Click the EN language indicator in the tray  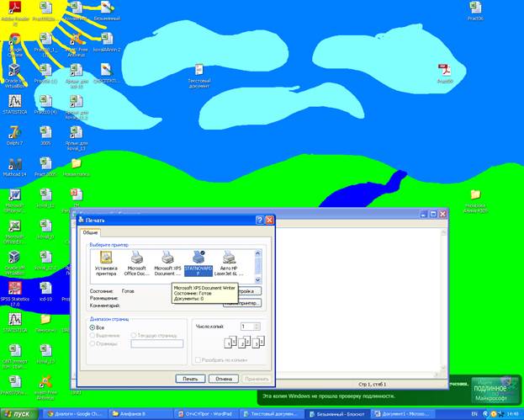pos(474,414)
